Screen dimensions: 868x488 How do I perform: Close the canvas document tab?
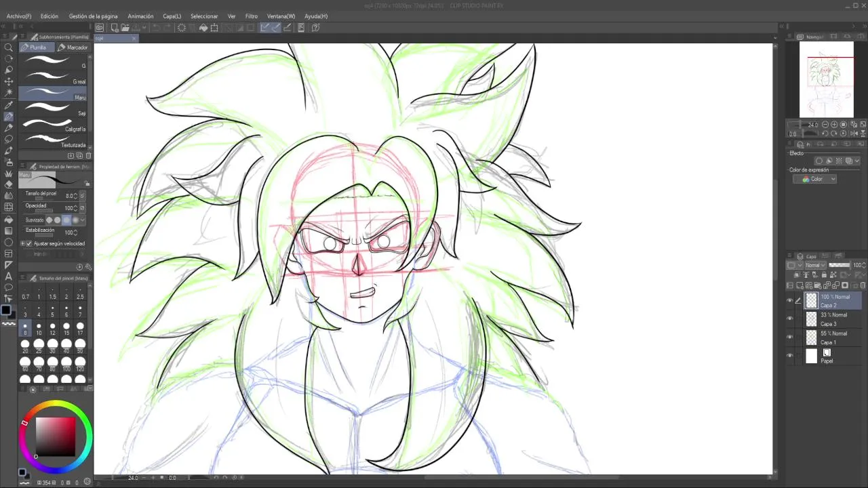[133, 39]
